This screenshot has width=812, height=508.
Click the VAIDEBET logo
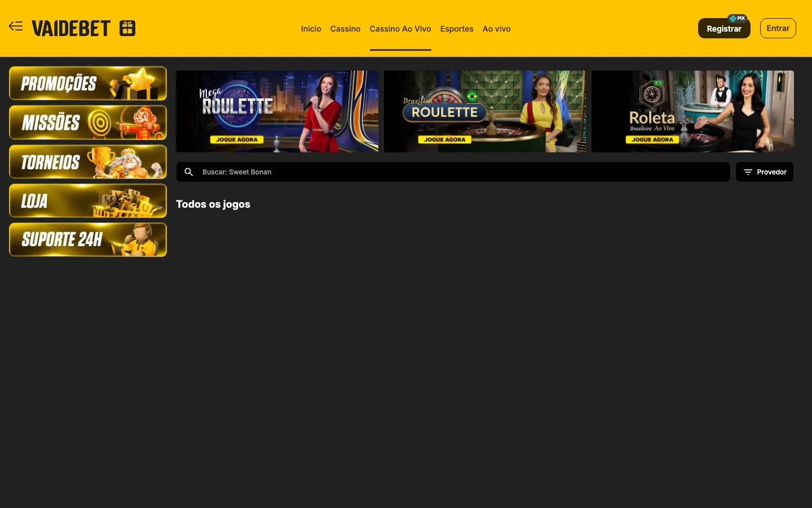pos(71,28)
